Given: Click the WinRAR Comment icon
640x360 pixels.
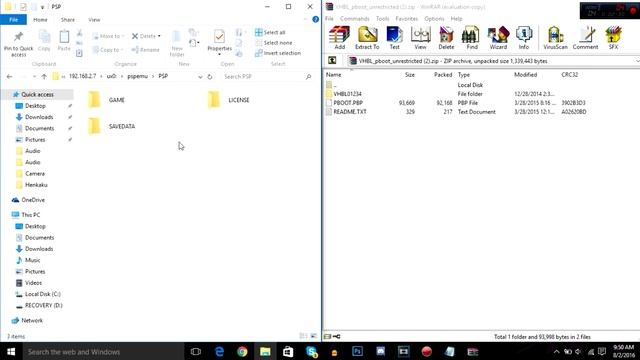Looking at the screenshot, I should [585, 38].
